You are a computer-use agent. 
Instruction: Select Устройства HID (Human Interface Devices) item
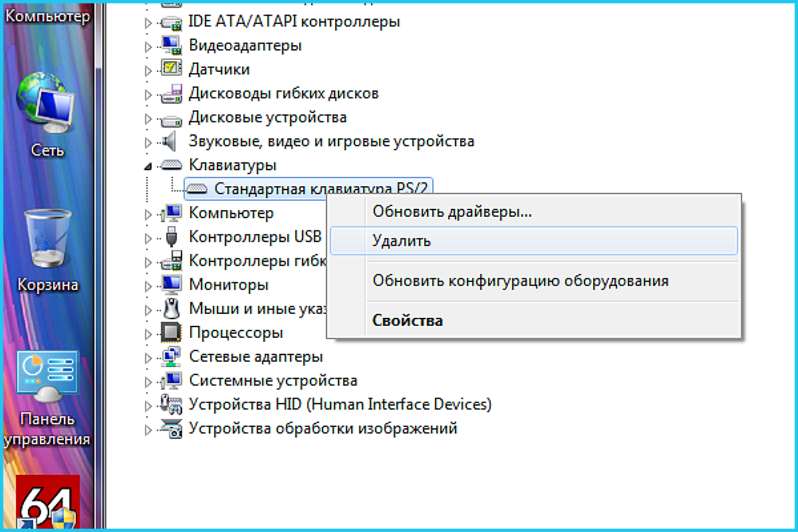[340, 404]
